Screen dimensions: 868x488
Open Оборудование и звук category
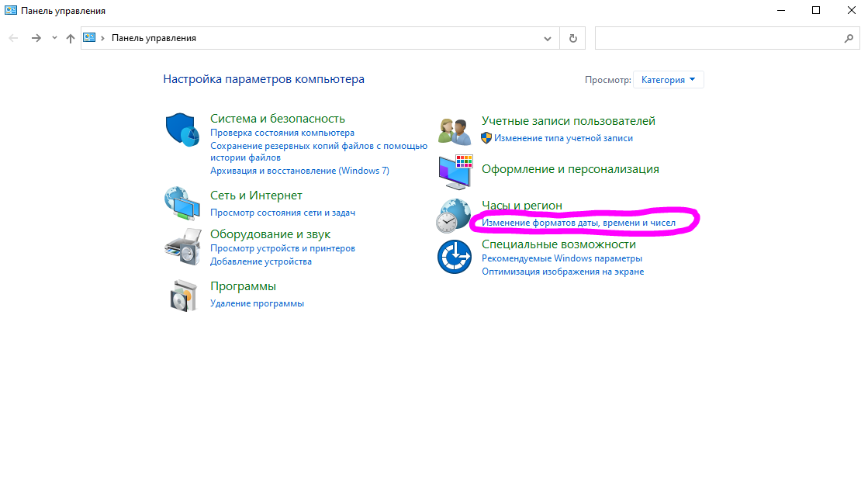(270, 234)
